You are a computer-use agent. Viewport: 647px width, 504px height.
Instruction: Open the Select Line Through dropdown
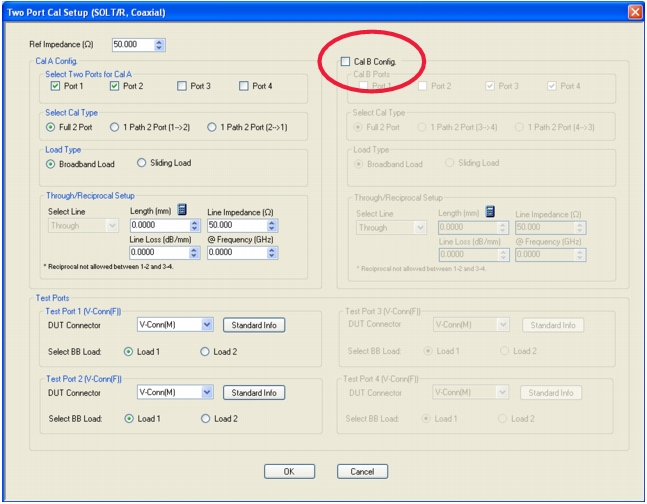pyautogui.click(x=111, y=226)
